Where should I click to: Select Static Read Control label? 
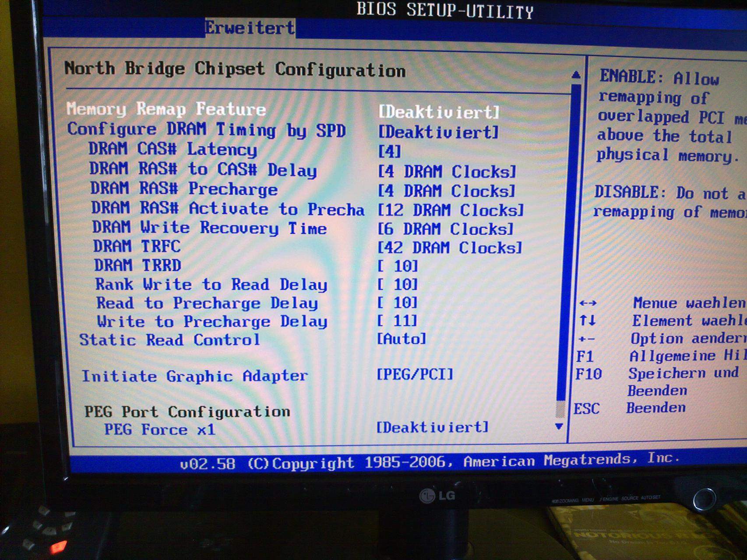click(x=169, y=339)
